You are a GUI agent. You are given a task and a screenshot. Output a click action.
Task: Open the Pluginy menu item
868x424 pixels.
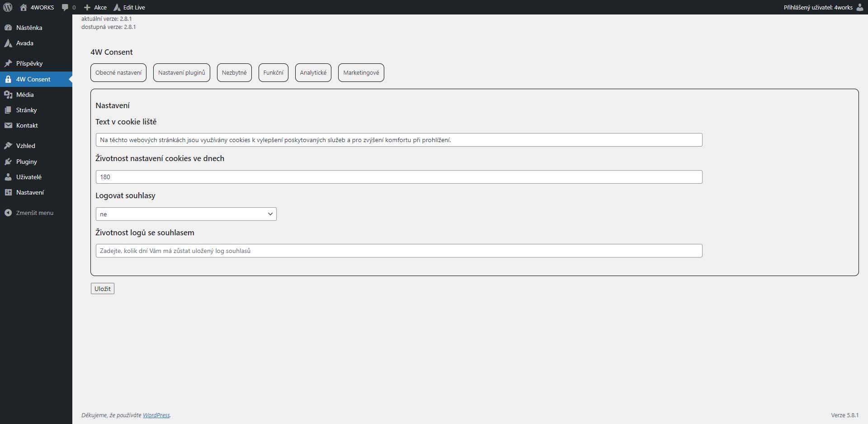click(x=36, y=162)
